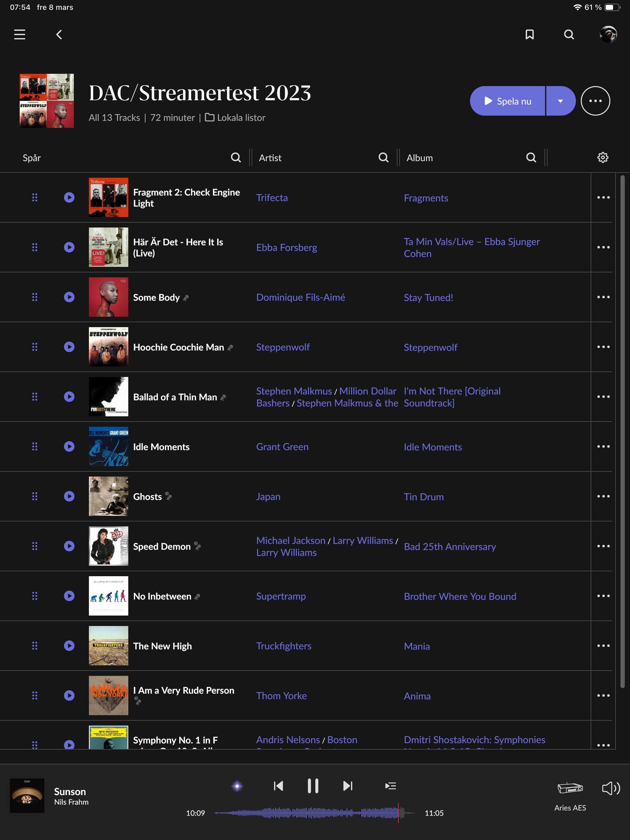Skip to next track
Image resolution: width=630 pixels, height=840 pixels.
click(x=348, y=786)
